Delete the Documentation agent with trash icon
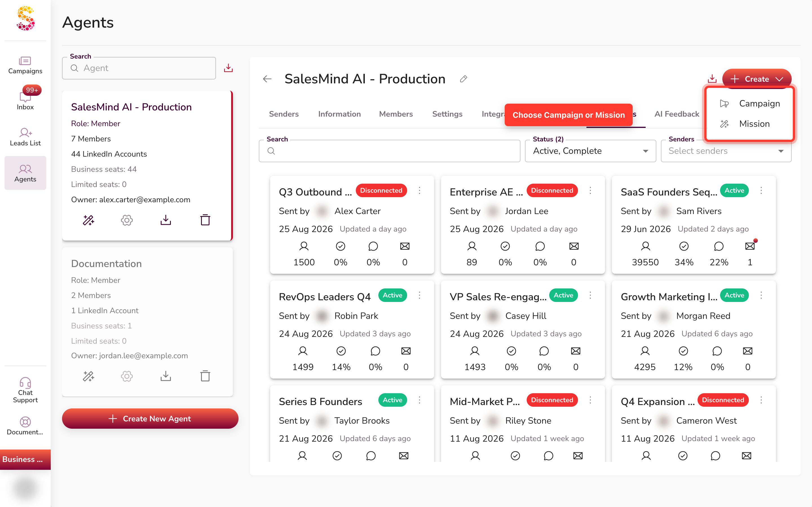 [x=205, y=376]
